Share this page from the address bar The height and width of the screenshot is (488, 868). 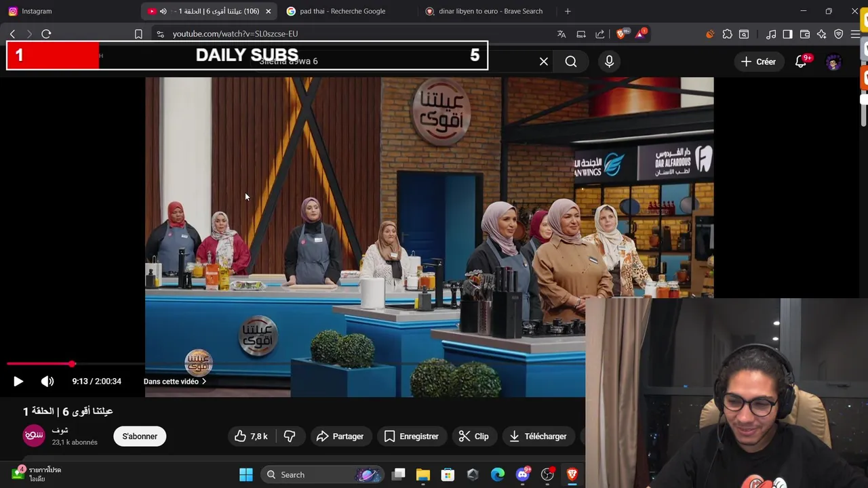pyautogui.click(x=600, y=34)
